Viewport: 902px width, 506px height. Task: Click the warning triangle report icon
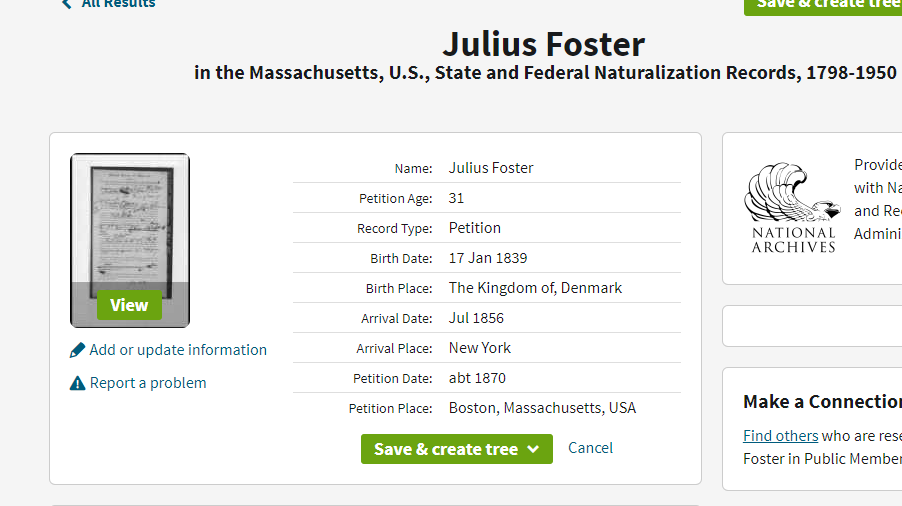pos(78,383)
